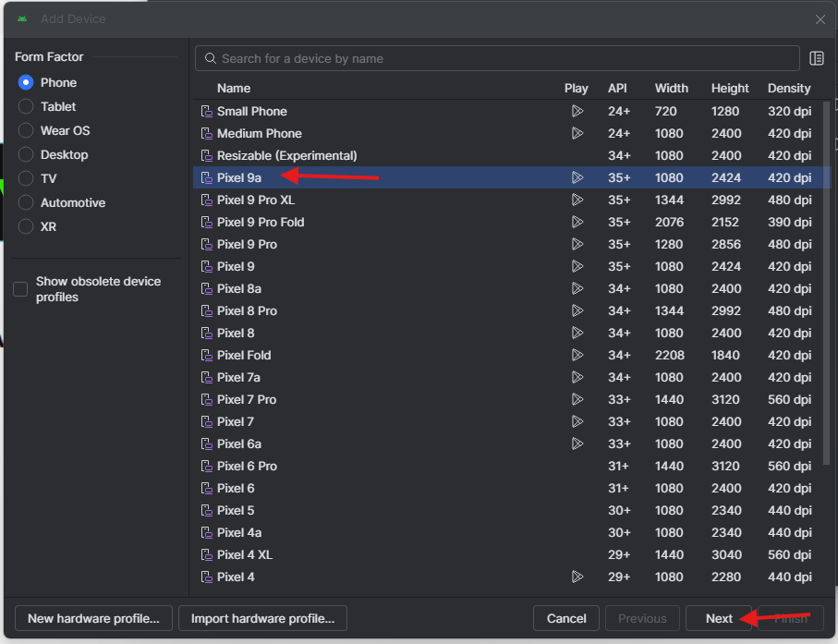Click the device icon beside Pixel 8 Pro
This screenshot has width=838, height=644.
point(207,310)
